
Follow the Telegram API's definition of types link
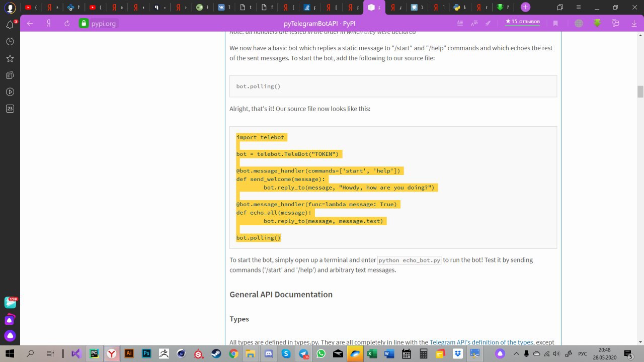[x=481, y=342]
